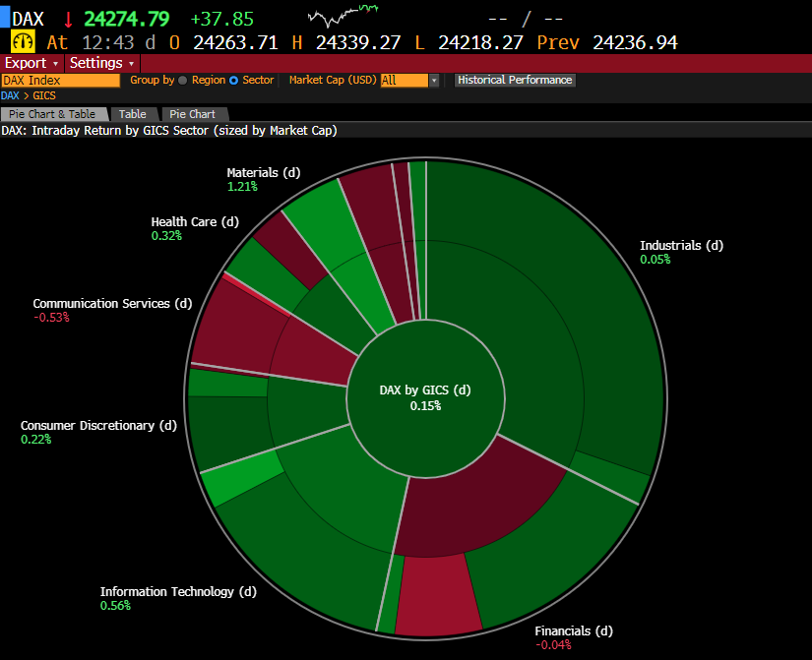812x660 pixels.
Task: Click the Financials sector label
Action: click(x=573, y=631)
